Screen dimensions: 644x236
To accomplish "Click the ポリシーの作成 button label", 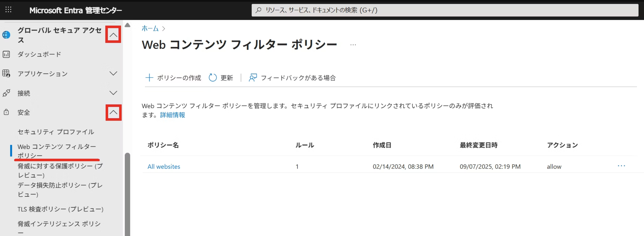I will tap(179, 78).
